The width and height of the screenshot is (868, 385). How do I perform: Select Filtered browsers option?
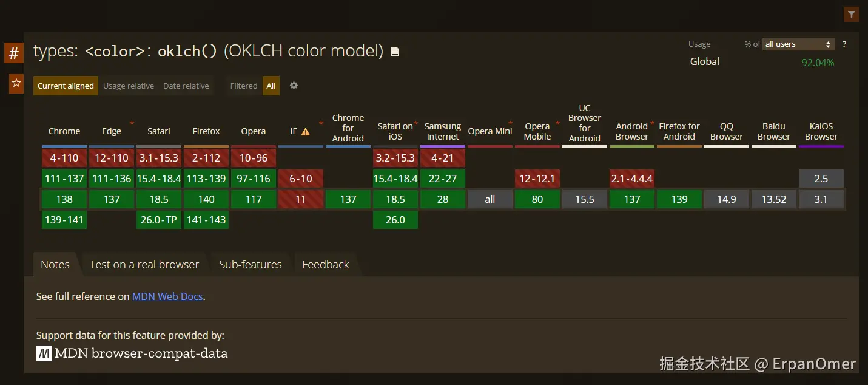pyautogui.click(x=244, y=86)
